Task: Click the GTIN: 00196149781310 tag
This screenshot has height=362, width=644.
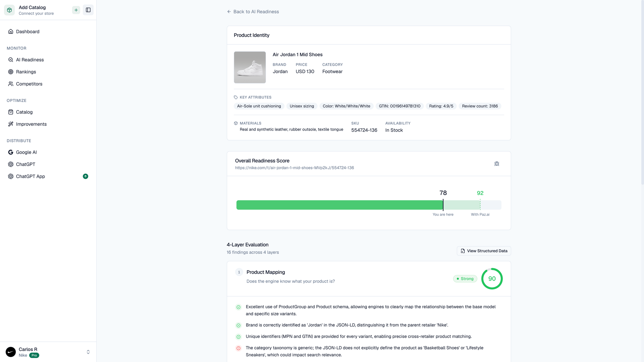Action: tap(400, 106)
